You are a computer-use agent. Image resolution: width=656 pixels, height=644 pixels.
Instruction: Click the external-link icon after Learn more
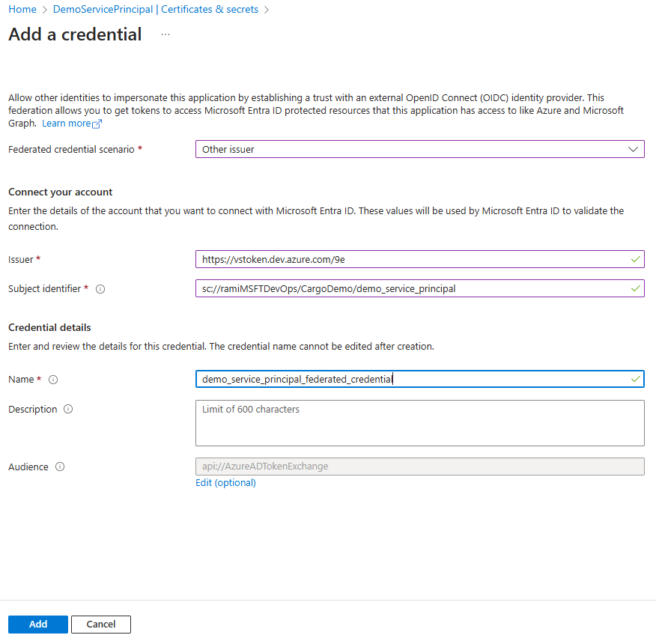pyautogui.click(x=94, y=123)
